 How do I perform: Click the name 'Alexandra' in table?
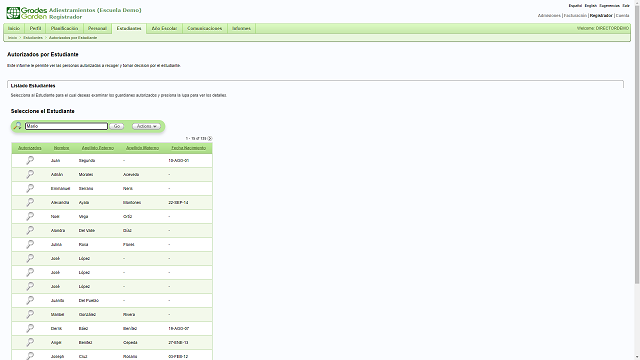tap(60, 202)
